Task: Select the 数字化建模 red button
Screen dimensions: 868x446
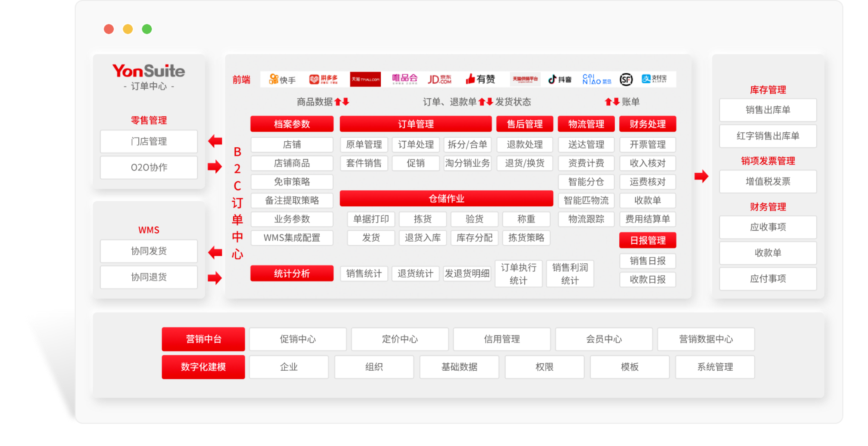Action: click(x=203, y=367)
